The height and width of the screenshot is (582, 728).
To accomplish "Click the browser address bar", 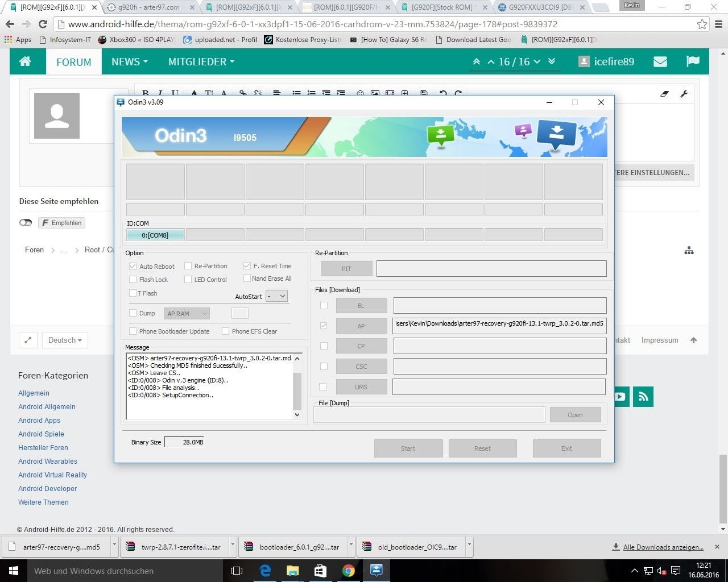I will tap(375, 24).
